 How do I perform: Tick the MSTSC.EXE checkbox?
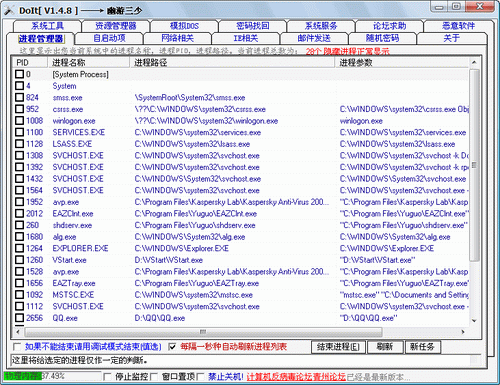click(x=20, y=295)
